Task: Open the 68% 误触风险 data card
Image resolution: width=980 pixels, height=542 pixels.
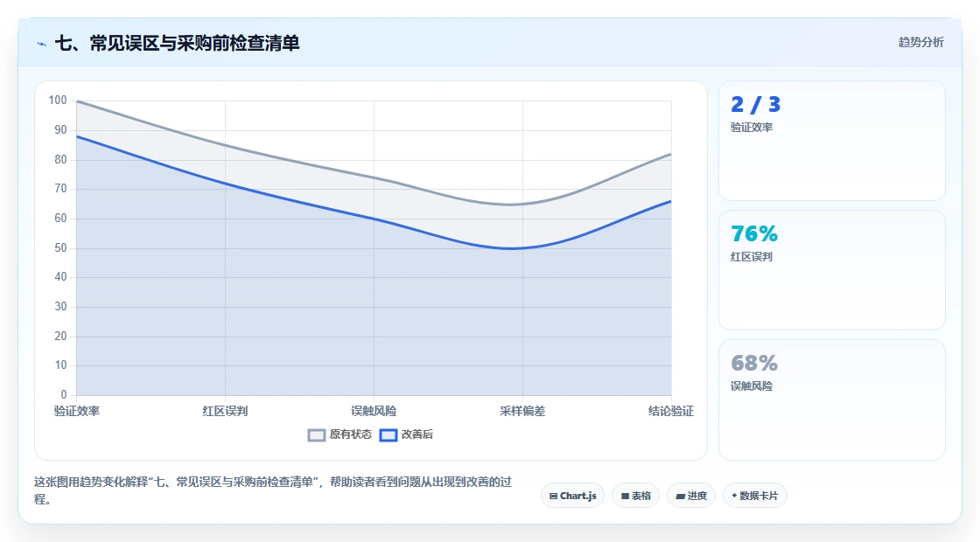Action: [x=832, y=400]
